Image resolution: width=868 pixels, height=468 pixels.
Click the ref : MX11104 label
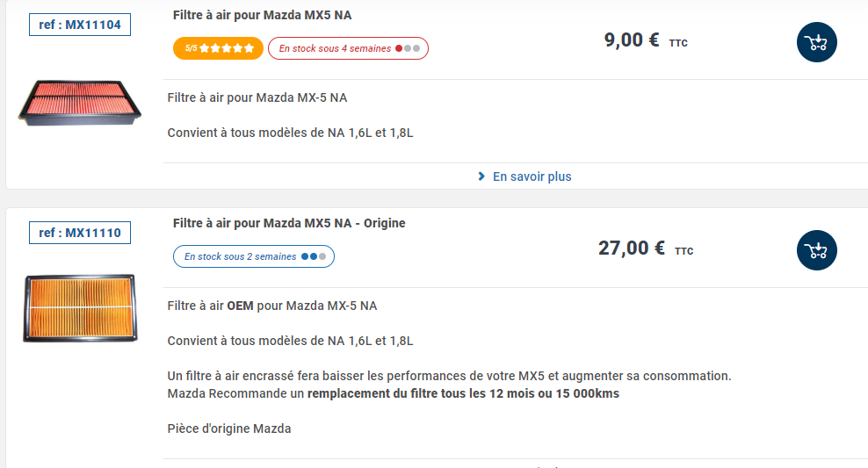[80, 25]
